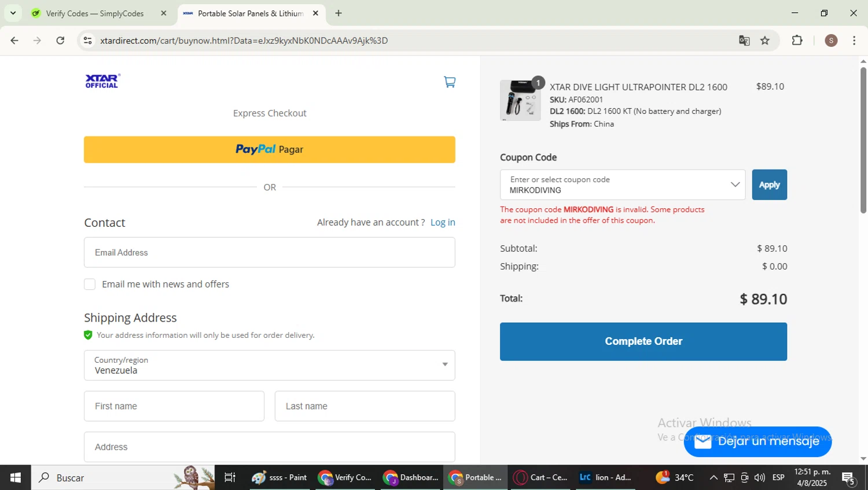Screen dimensions: 868x490
Task: Focus the Address field
Action: coord(270,447)
